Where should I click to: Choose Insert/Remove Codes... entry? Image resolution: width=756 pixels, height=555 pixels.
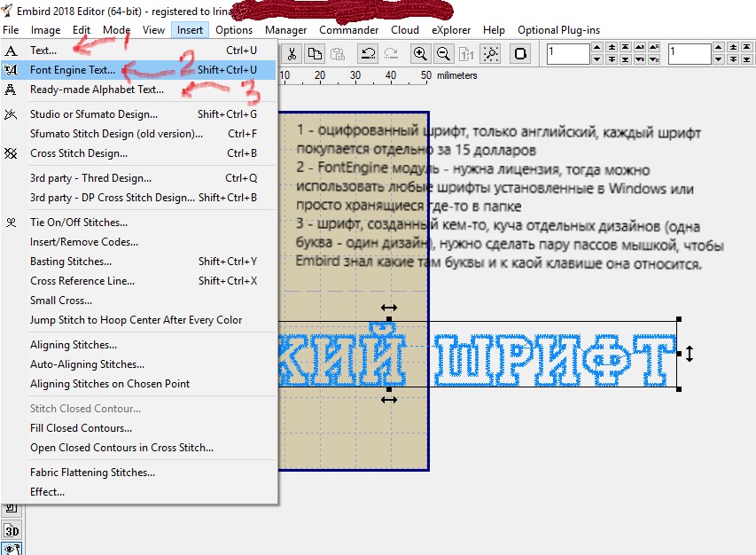[x=139, y=242]
